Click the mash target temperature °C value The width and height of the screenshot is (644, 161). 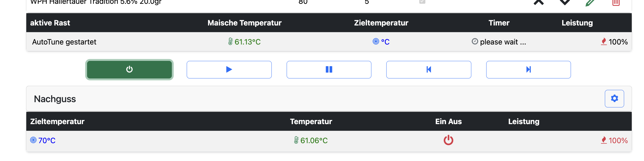tap(381, 42)
